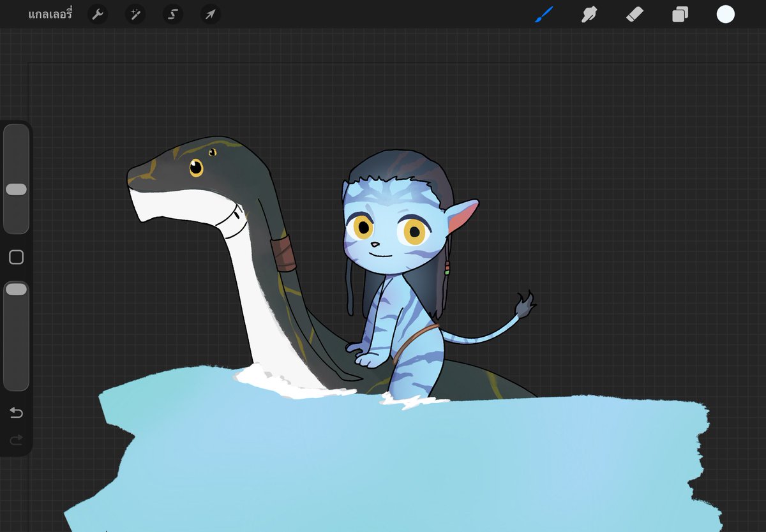Screen dimensions: 766x532
Task: Click the brush size slider handle
Action: pyautogui.click(x=16, y=189)
